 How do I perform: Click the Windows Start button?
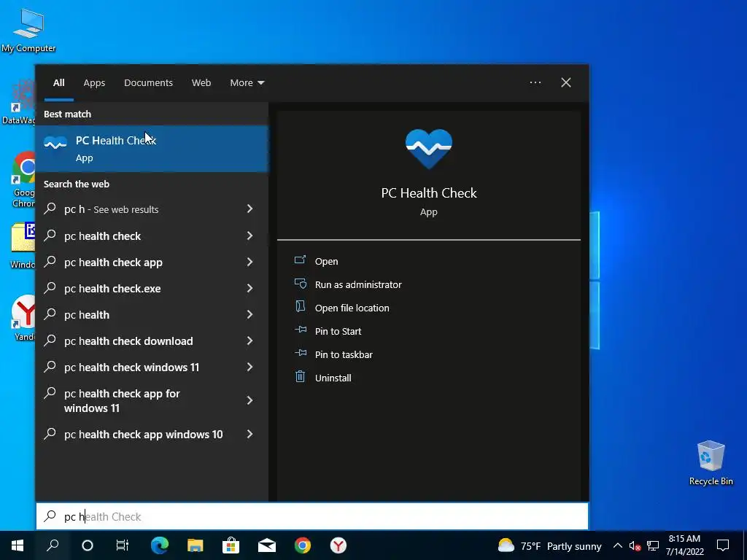tap(18, 545)
